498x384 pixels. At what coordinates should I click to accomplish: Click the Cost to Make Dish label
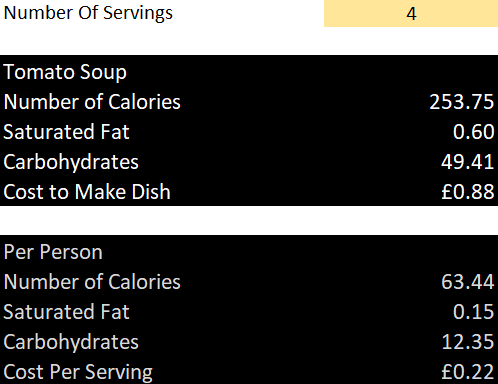click(87, 192)
